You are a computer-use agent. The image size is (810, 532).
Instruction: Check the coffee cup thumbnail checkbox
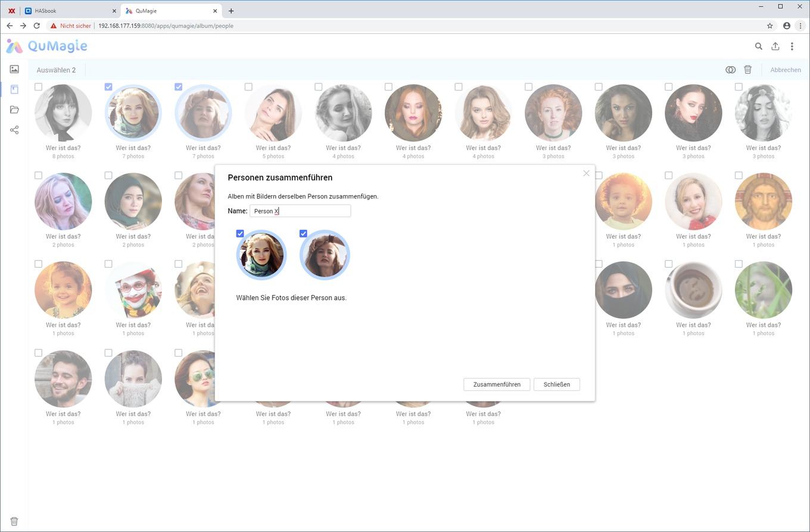668,264
